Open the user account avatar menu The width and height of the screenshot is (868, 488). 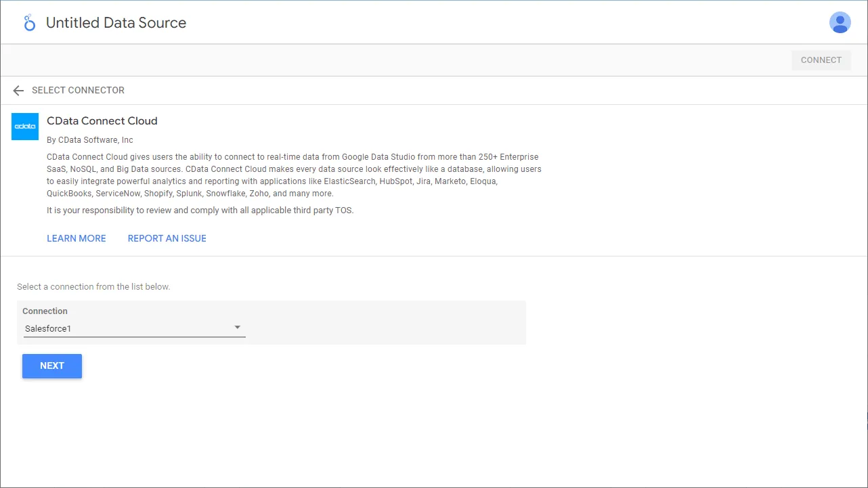[x=840, y=22]
